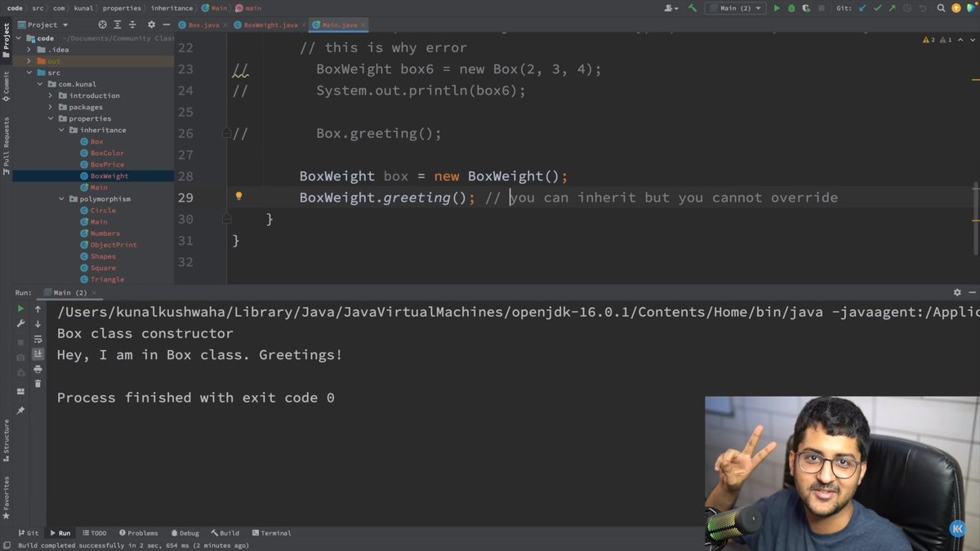Open the Build tool window tab
The height and width of the screenshot is (551, 980).
click(x=225, y=533)
